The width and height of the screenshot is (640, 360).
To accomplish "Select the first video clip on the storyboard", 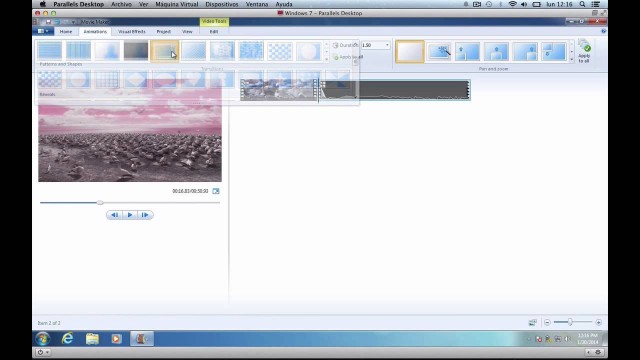I will pos(279,90).
